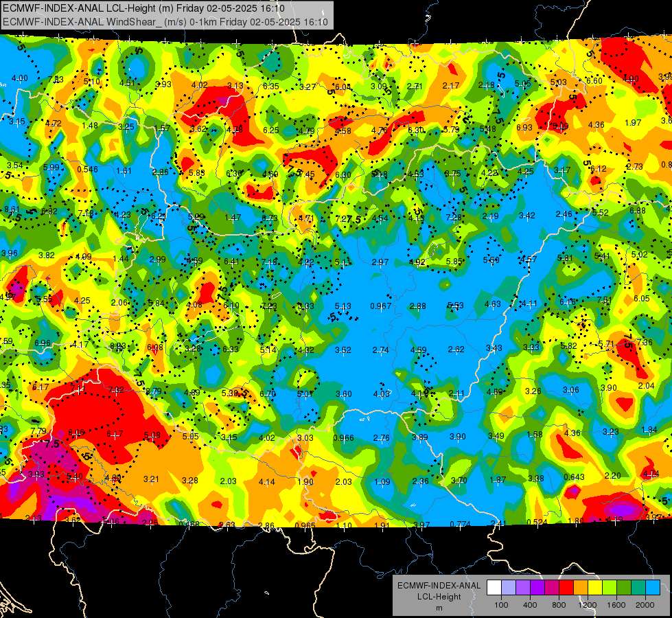
Task: Select the orange legend swatch
Action: (580, 588)
